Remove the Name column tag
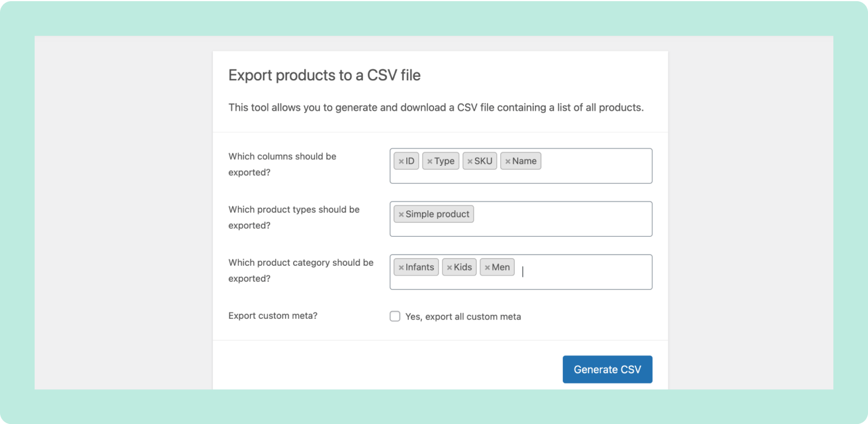This screenshot has width=868, height=424. pyautogui.click(x=508, y=161)
